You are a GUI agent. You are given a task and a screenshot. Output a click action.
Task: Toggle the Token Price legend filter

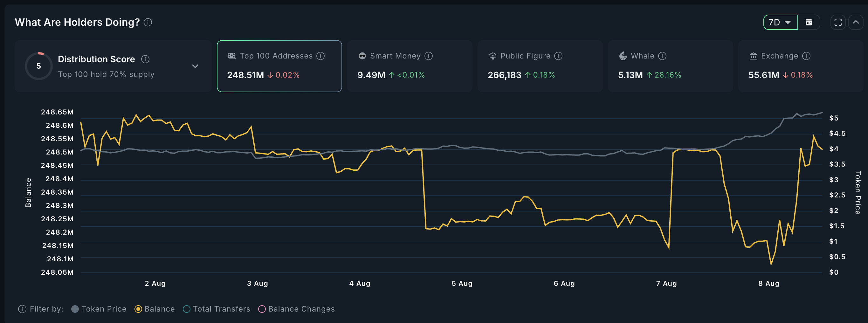[75, 309]
